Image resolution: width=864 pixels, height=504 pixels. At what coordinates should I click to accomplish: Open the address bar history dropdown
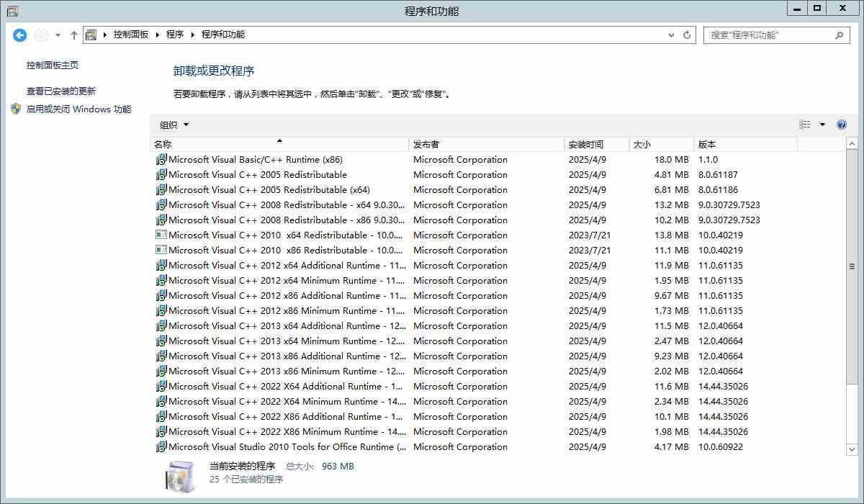click(672, 35)
